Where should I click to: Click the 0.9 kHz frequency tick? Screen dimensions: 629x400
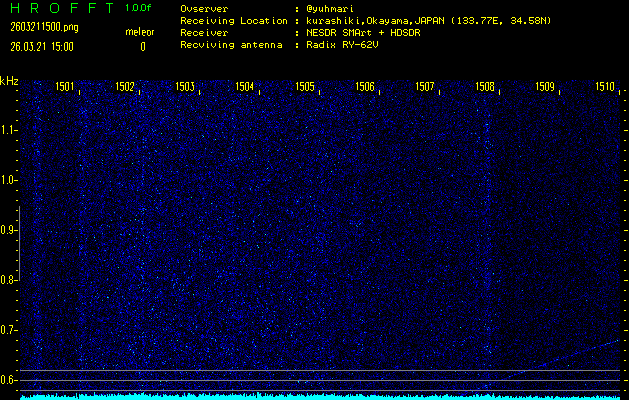pos(9,230)
